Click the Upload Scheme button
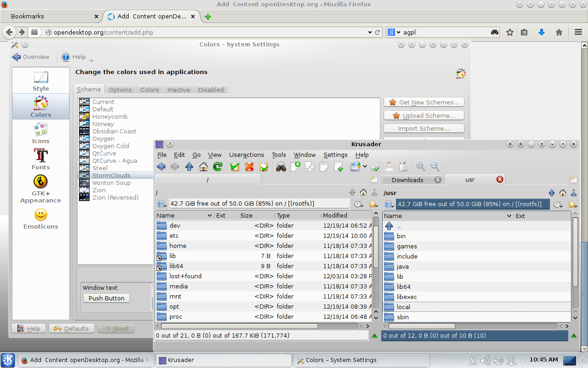Image resolution: width=588 pixels, height=368 pixels. (x=424, y=115)
